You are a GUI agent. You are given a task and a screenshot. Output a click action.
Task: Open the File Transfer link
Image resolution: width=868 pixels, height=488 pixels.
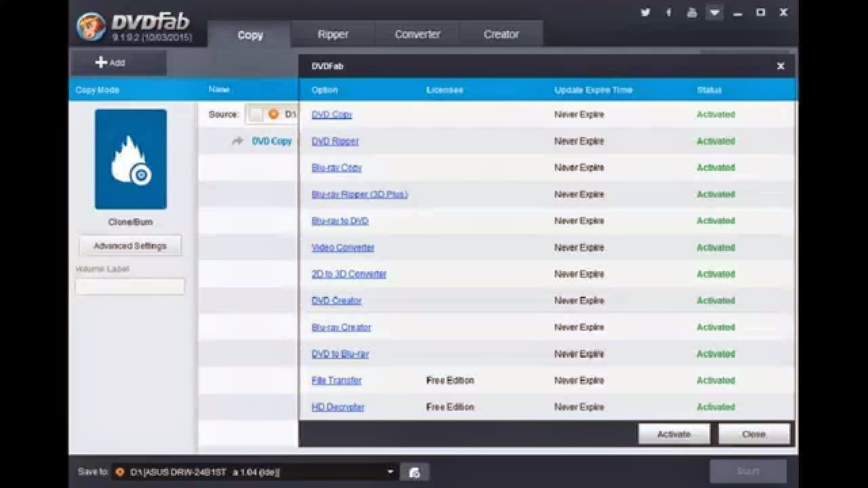coord(336,380)
